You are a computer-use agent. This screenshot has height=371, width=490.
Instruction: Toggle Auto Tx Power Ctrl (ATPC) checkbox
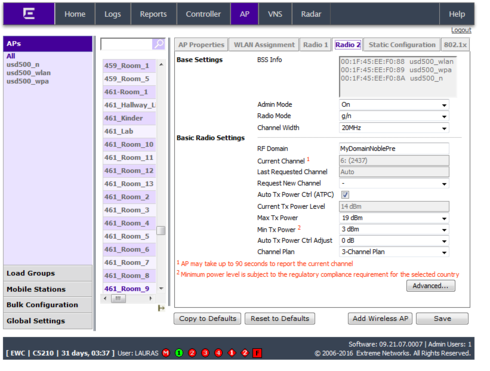point(345,195)
